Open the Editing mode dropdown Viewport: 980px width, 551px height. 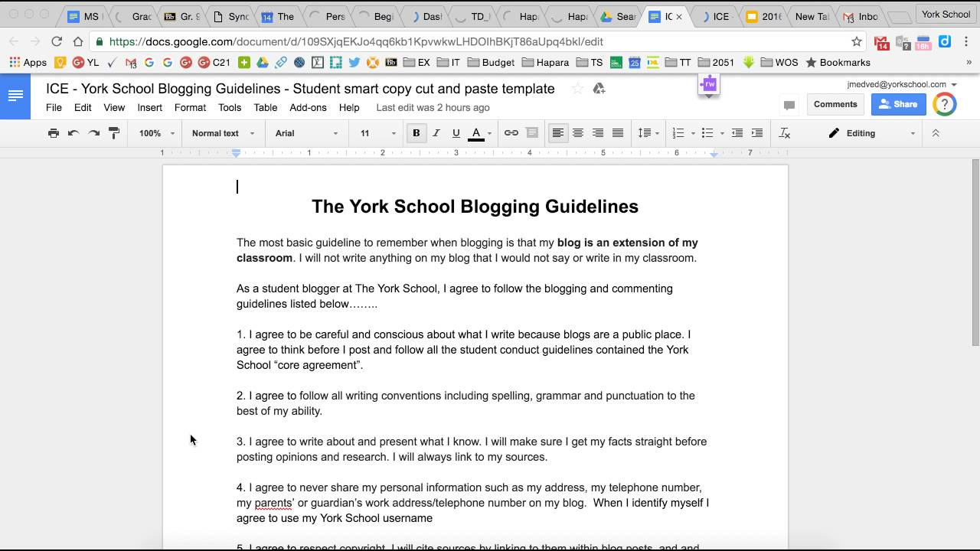pyautogui.click(x=871, y=133)
